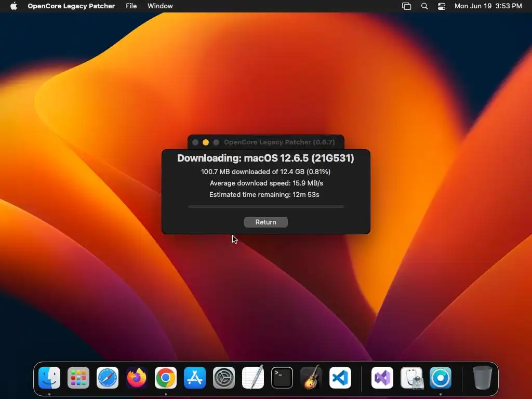
Task: Click the Return button in the download dialog
Action: tap(265, 222)
